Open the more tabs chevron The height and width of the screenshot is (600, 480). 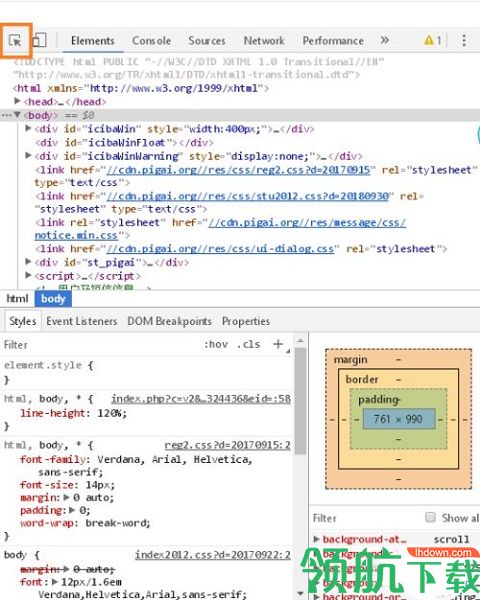(x=385, y=40)
